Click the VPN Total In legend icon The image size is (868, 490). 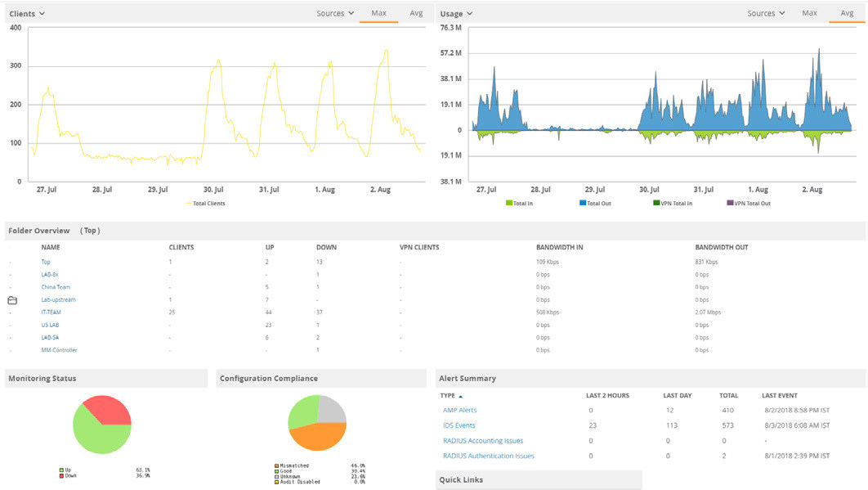pos(656,203)
